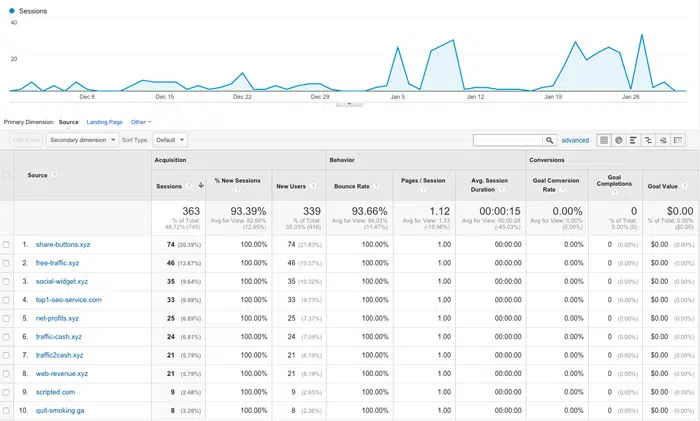This screenshot has width=700, height=421.
Task: Select the top1-seo-service.com row checkbox
Action: tap(8, 300)
